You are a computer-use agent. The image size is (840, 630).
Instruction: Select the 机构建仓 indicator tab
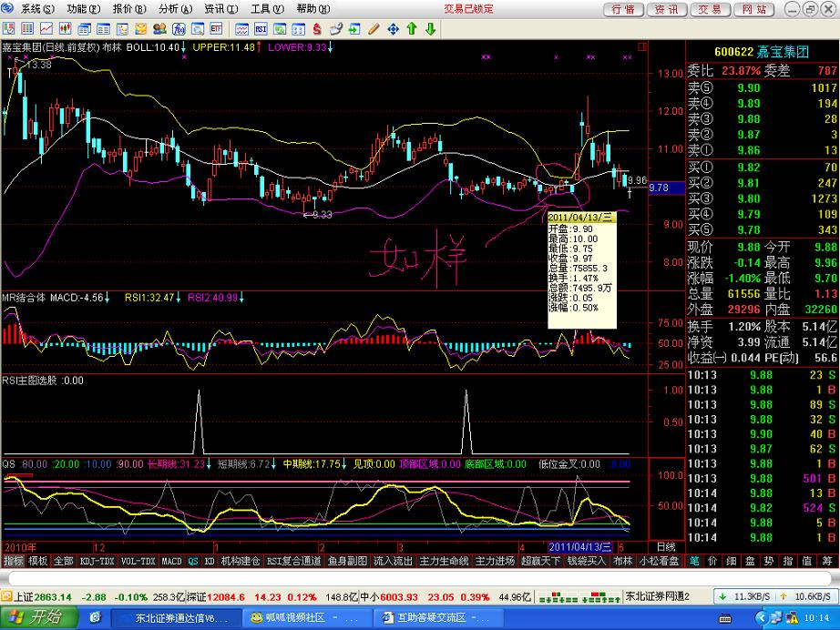tap(240, 561)
